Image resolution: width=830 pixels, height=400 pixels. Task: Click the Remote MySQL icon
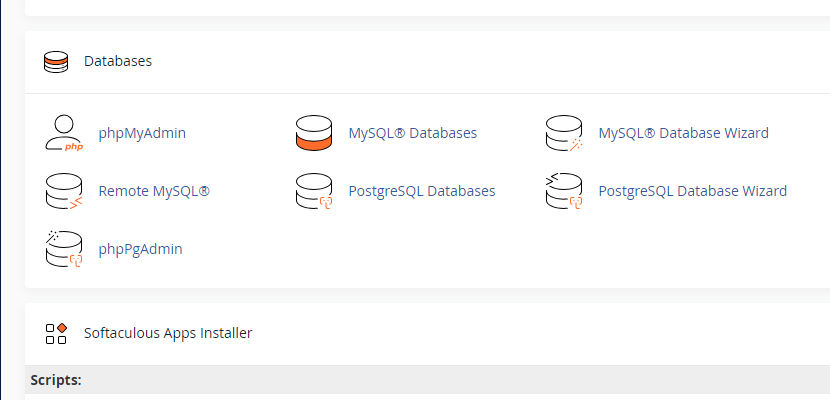pyautogui.click(x=64, y=191)
